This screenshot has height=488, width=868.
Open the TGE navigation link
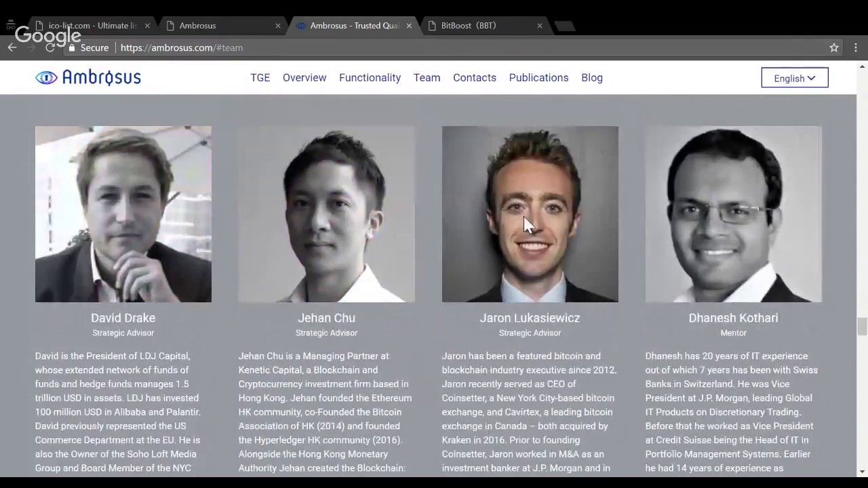tap(260, 77)
